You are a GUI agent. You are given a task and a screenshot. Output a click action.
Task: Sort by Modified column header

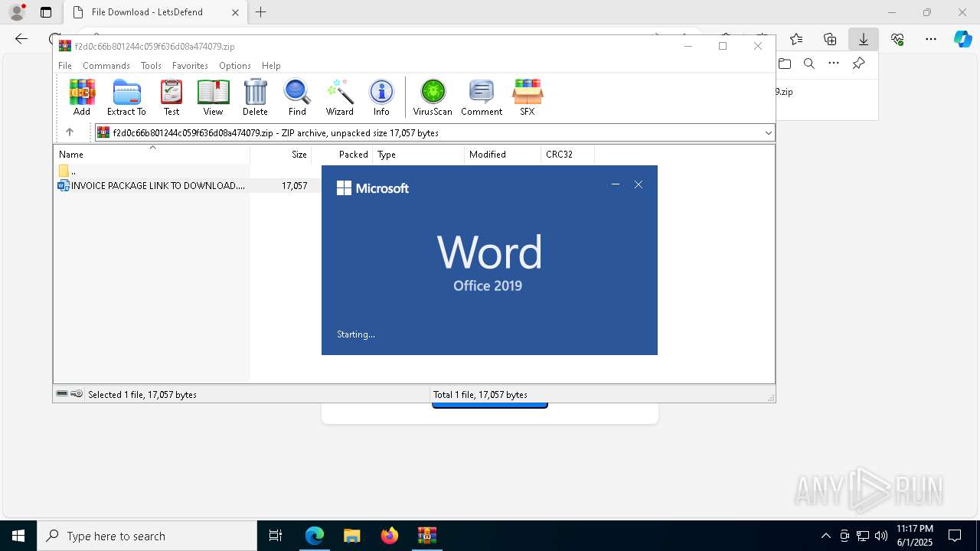502,155
